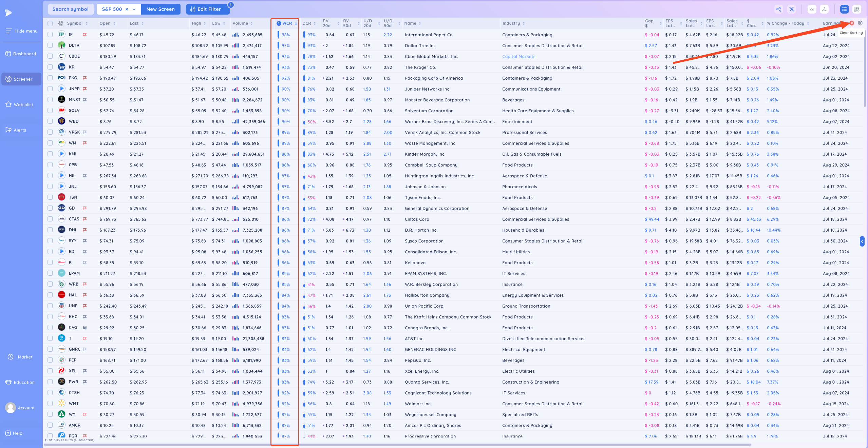Screen dimensions: 868x448
Task: Open table column settings gear
Action: pyautogui.click(x=860, y=23)
